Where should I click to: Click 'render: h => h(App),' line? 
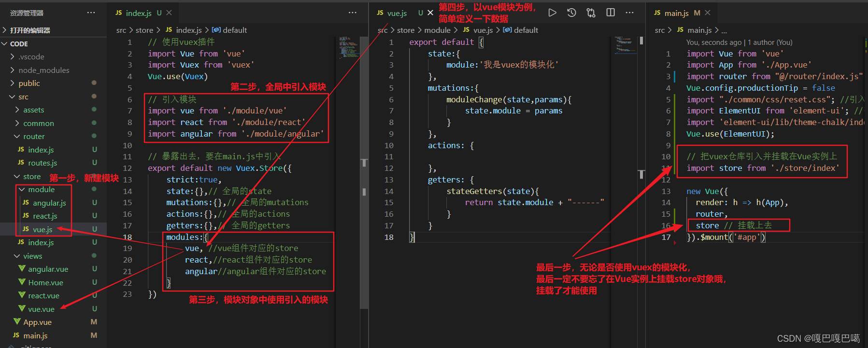pyautogui.click(x=742, y=203)
